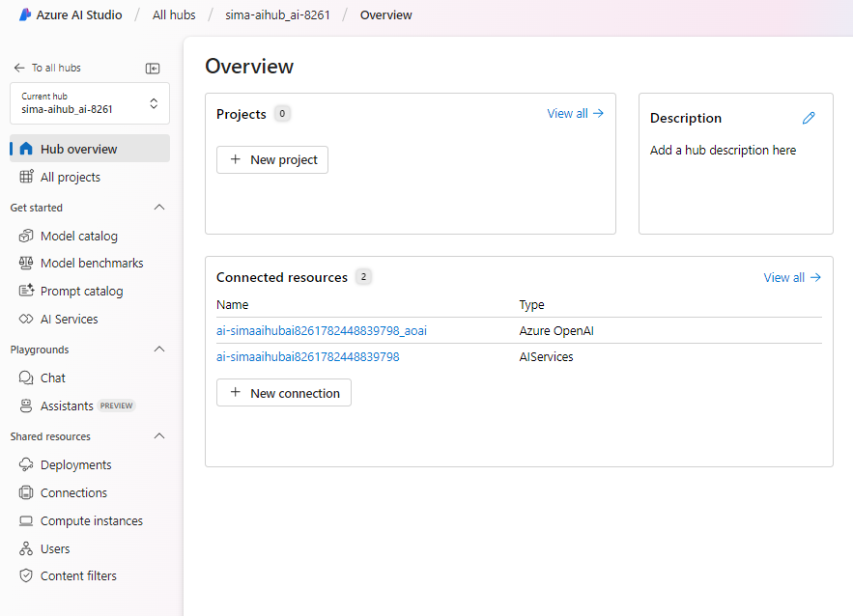Open the Current hub selector dropdown

[90, 103]
